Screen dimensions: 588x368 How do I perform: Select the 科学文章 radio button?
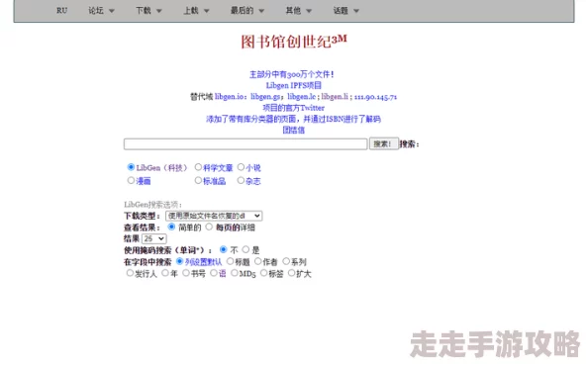tap(198, 167)
